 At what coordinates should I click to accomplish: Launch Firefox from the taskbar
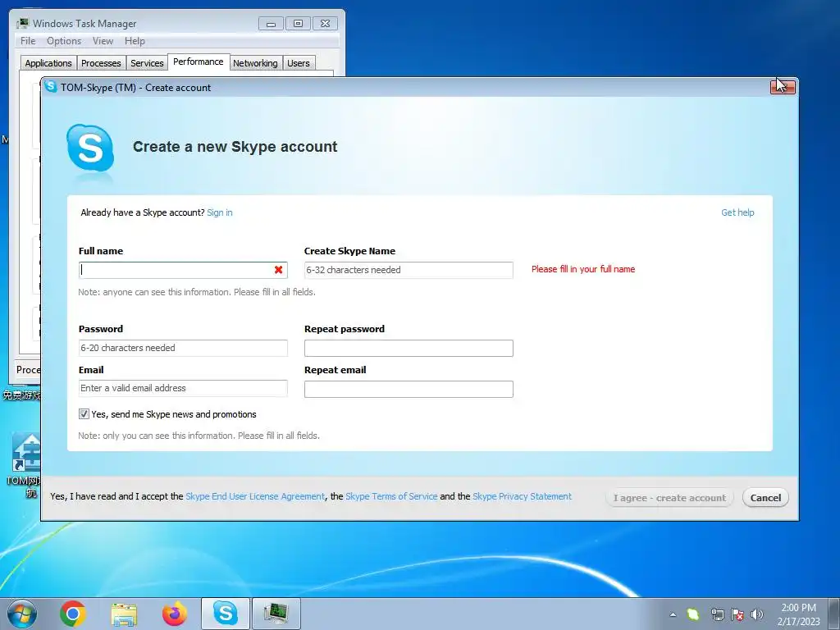click(175, 614)
